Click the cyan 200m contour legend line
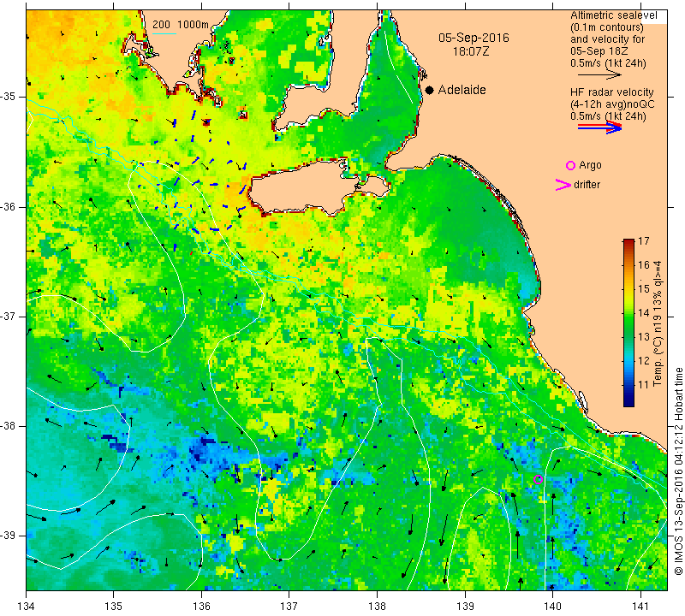This screenshot has height=616, width=685. pyautogui.click(x=164, y=33)
